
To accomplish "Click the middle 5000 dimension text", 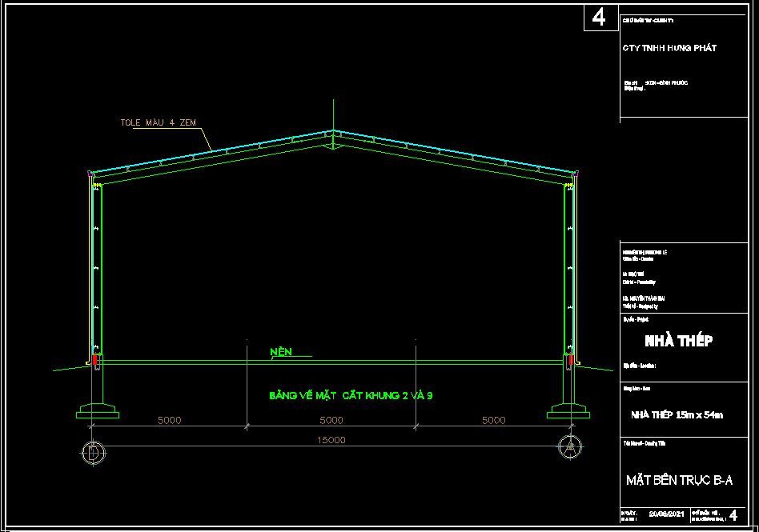I will tap(331, 420).
